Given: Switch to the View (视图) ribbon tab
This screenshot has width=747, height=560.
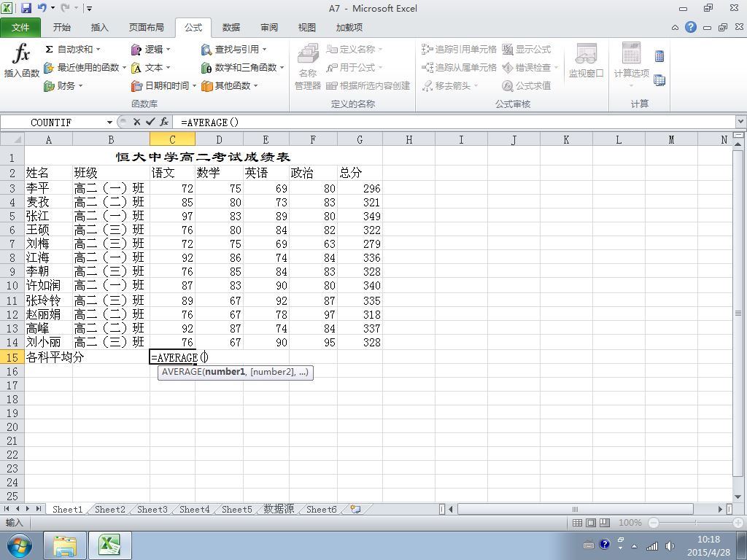Looking at the screenshot, I should click(307, 28).
